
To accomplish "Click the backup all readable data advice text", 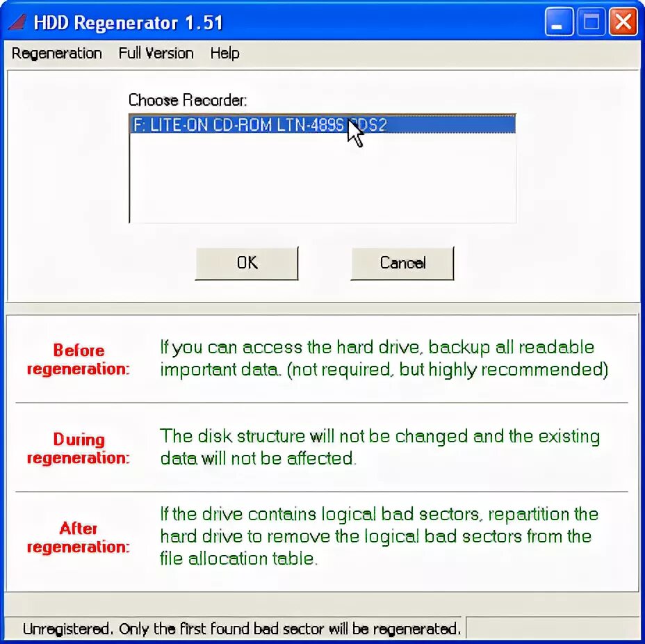I will tap(384, 359).
